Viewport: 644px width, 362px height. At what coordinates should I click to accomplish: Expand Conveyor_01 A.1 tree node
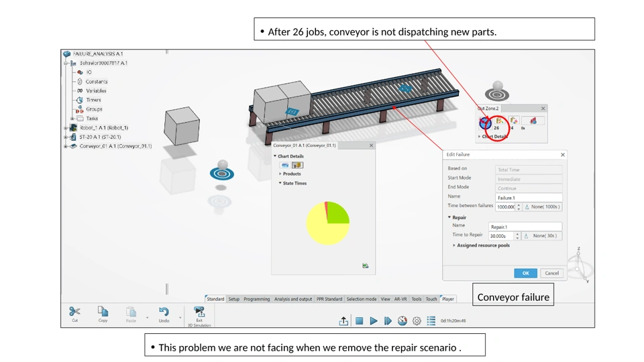pos(66,146)
